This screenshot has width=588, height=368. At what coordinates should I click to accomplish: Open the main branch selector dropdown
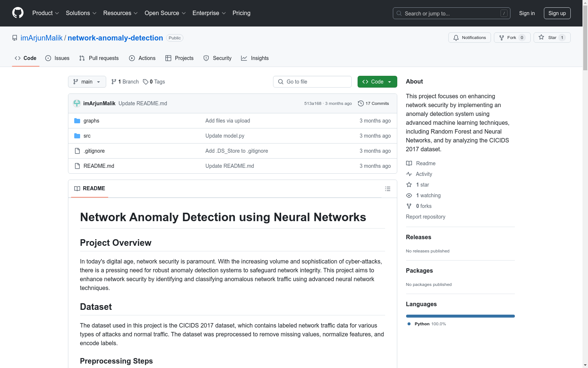click(x=87, y=82)
